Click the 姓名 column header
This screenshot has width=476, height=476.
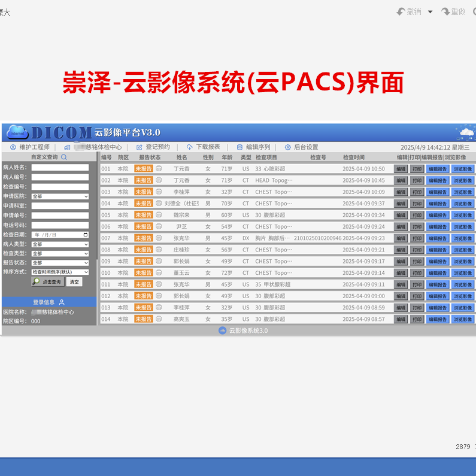(x=181, y=157)
